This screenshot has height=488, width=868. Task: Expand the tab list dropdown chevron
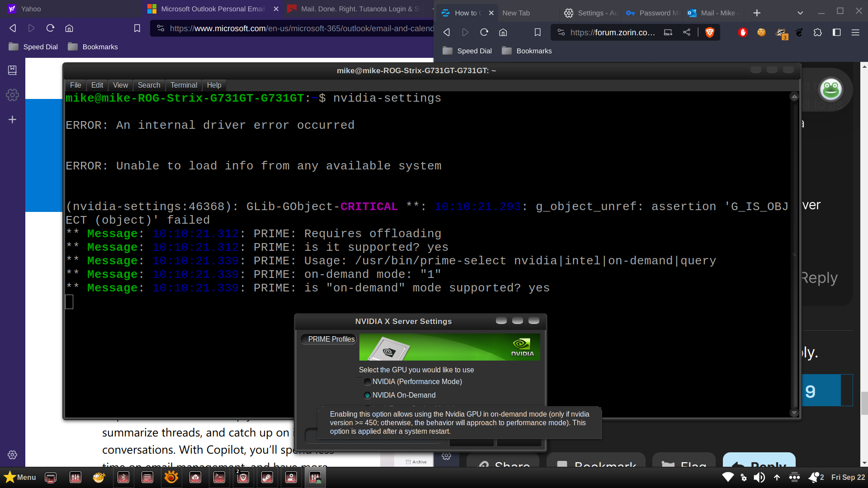[800, 13]
